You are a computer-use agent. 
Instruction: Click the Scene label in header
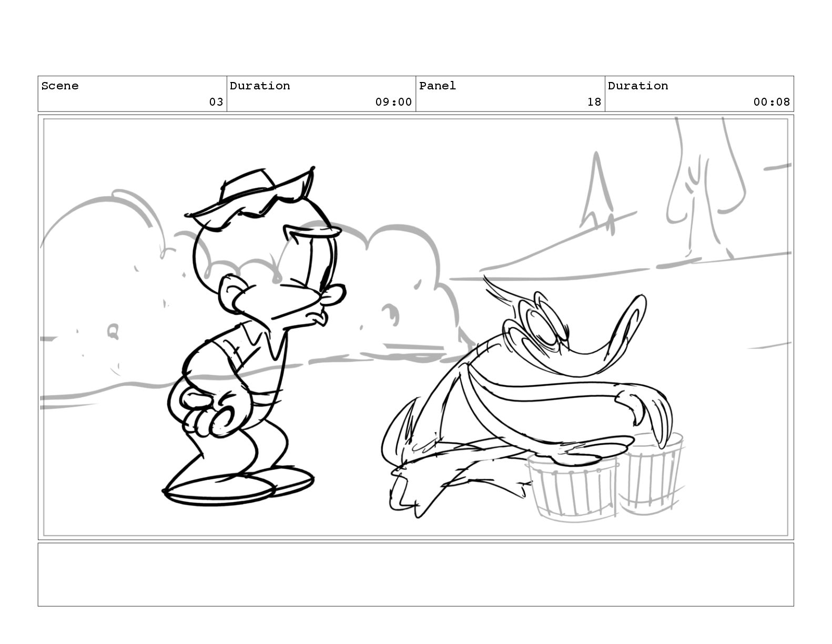tap(60, 86)
